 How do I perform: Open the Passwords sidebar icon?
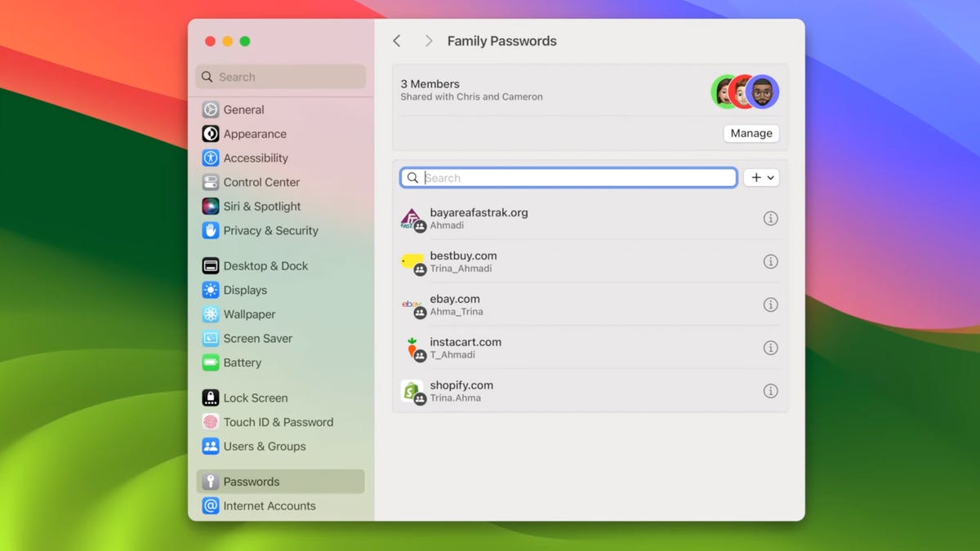coord(211,482)
